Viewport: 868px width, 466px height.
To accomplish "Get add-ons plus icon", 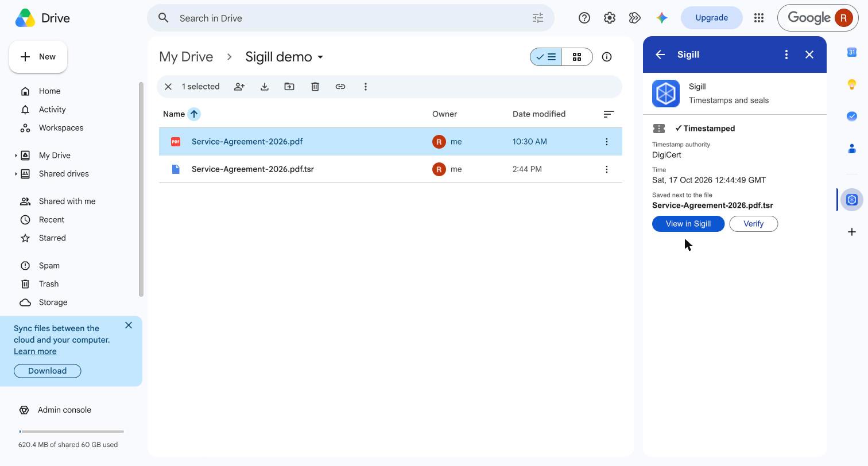I will [x=852, y=232].
